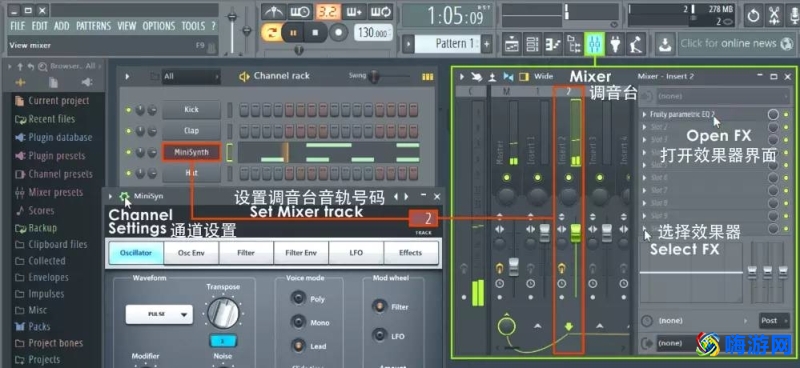The width and height of the screenshot is (800, 368).
Task: Click the MiniSynth window gear icon
Action: coord(124,196)
